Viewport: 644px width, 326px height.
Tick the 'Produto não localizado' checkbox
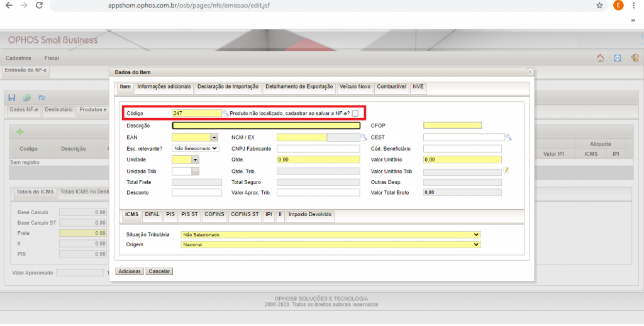pos(355,113)
